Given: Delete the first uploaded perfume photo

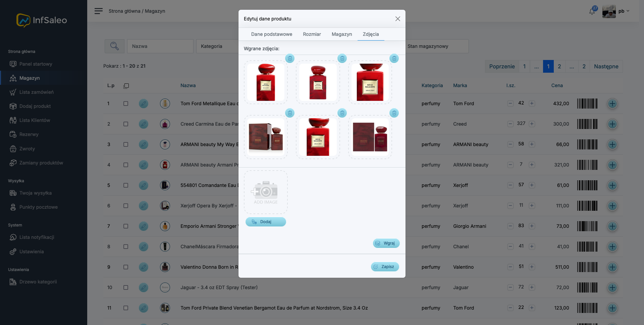Looking at the screenshot, I should pos(290,58).
